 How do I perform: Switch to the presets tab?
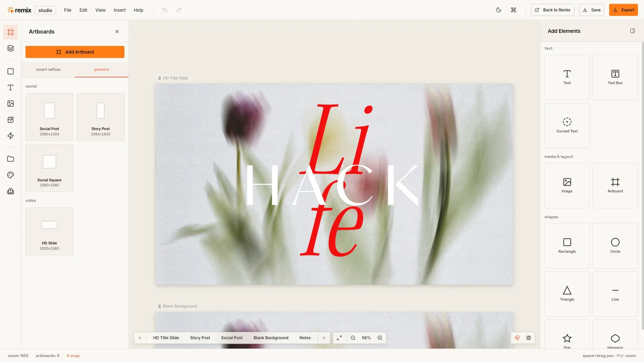(x=102, y=70)
